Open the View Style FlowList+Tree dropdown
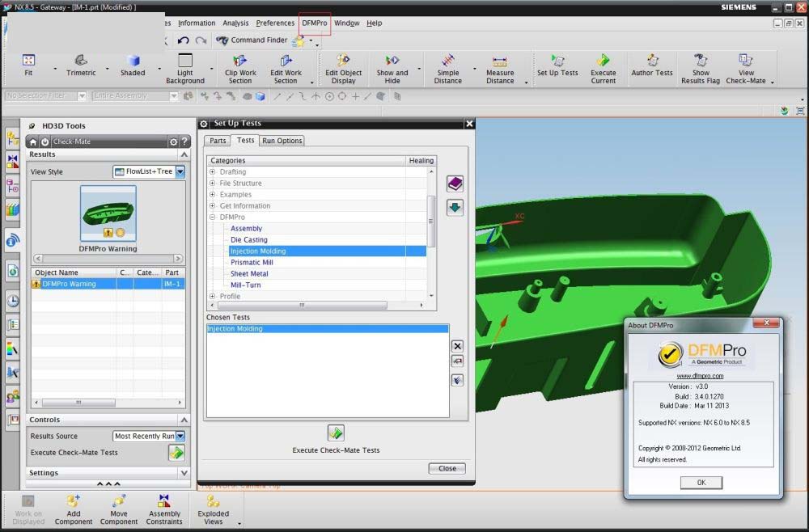 point(180,171)
